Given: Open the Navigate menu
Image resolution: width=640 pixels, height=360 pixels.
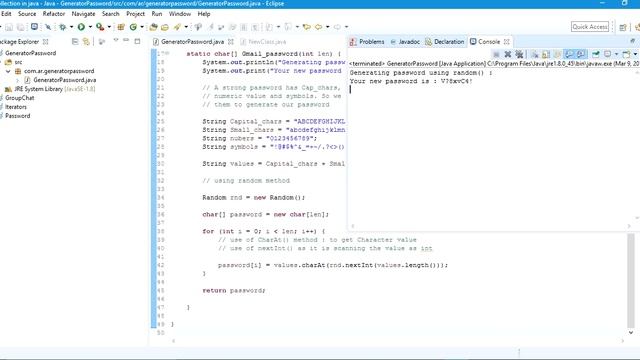Looking at the screenshot, I should (83, 14).
